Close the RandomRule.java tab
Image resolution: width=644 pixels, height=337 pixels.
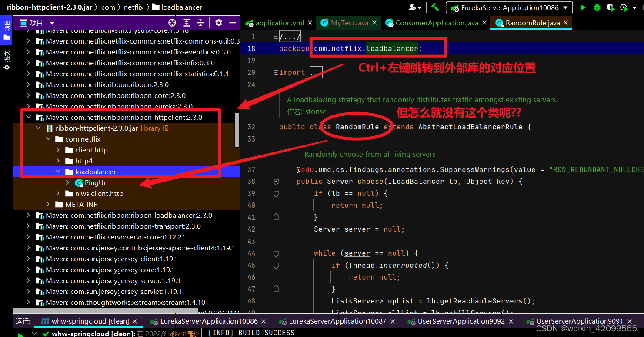[566, 23]
